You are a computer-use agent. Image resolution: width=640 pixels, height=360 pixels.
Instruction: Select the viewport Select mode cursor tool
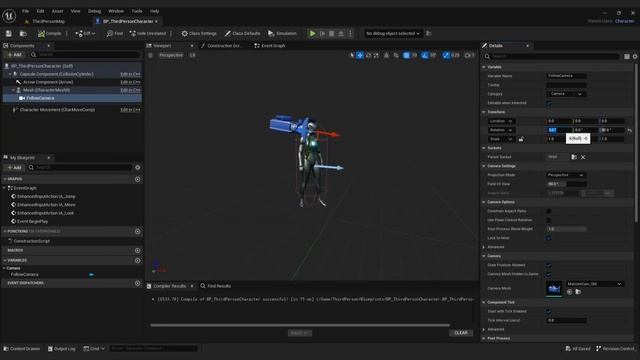(x=352, y=55)
